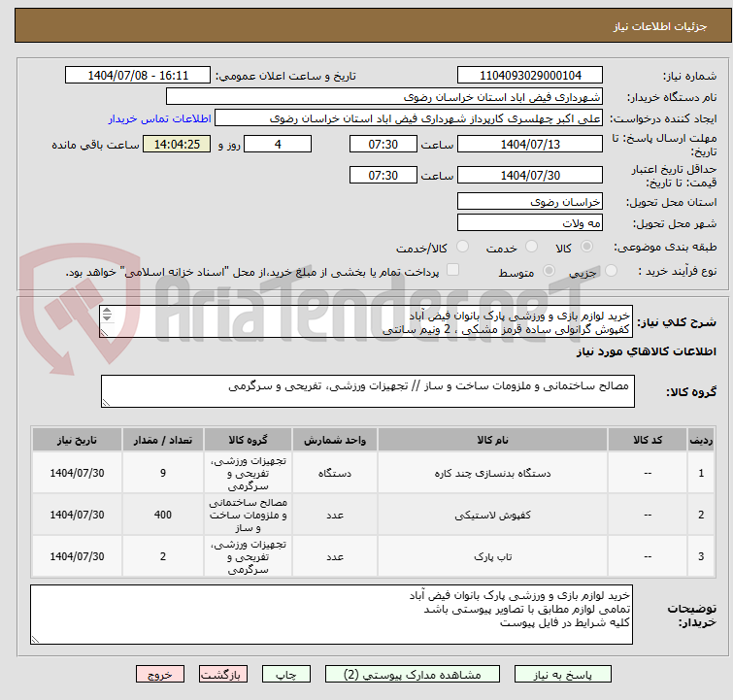
Task: Click the delivery province field 'خراسان رضوی'
Action: click(x=530, y=202)
